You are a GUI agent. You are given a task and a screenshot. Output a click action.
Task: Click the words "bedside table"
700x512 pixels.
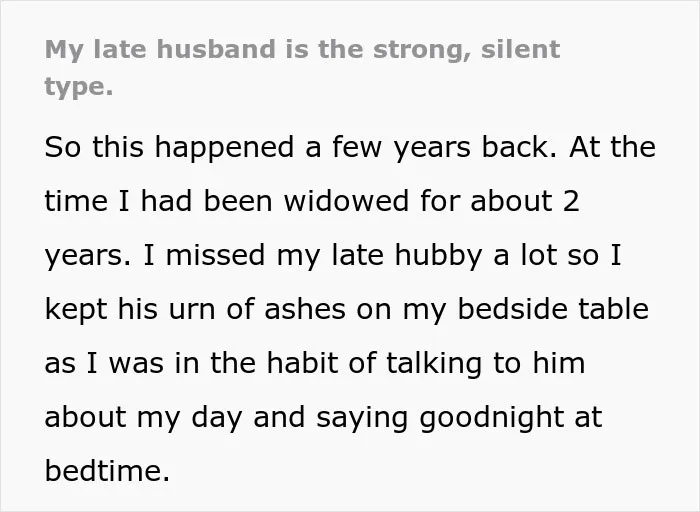[553, 309]
